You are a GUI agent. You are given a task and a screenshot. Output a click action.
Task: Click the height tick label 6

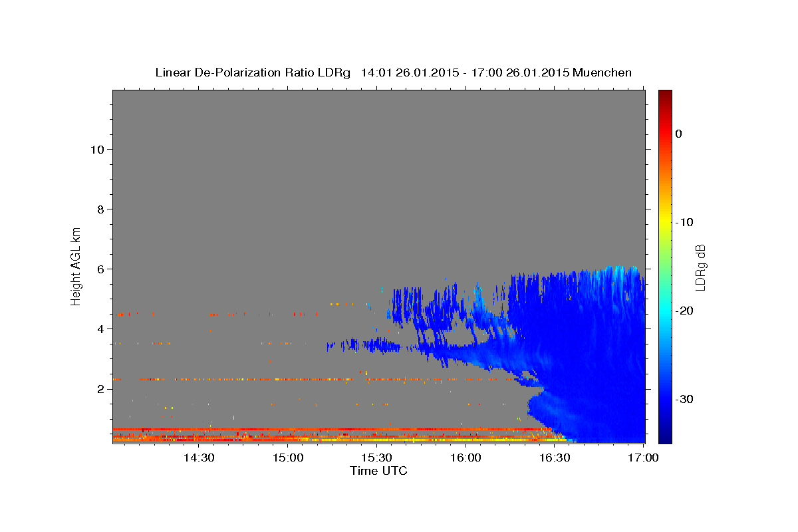click(x=99, y=269)
